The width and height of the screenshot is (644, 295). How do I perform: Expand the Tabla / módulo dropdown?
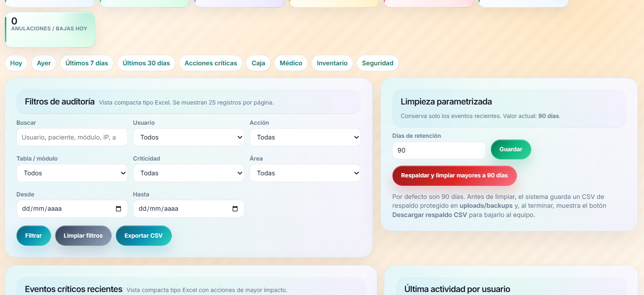(72, 173)
